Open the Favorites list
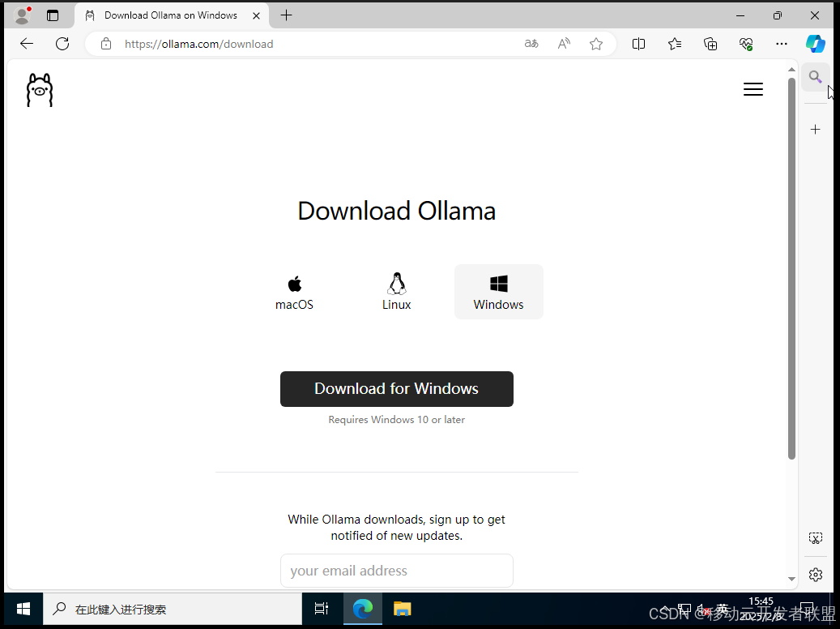Viewport: 840px width, 629px height. point(675,44)
